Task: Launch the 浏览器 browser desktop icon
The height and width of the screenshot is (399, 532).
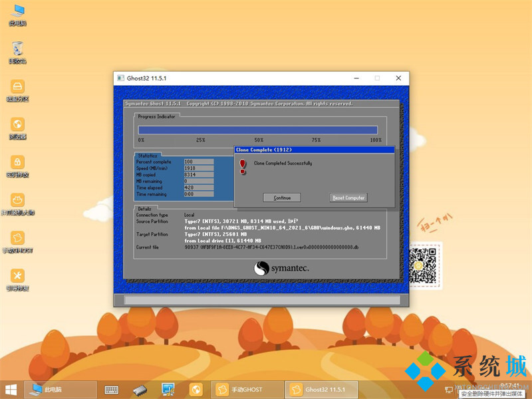Action: [17, 129]
